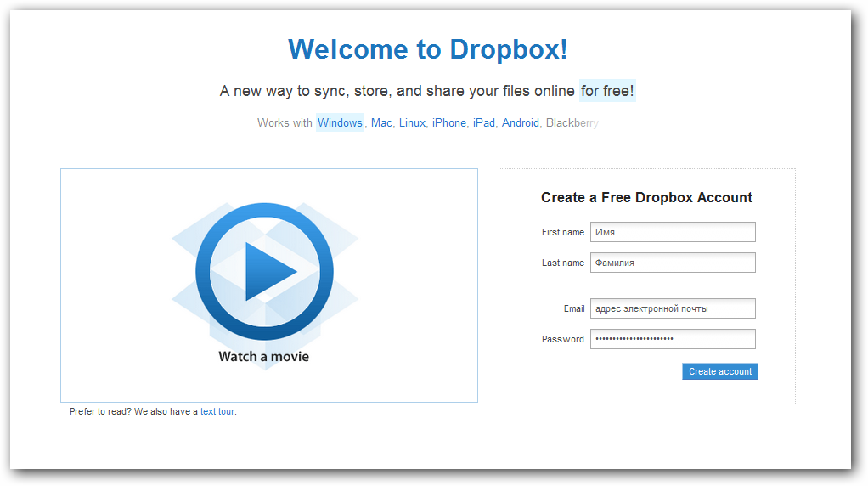Click the Create account button
Viewport: 868px width, 486px height.
point(720,371)
